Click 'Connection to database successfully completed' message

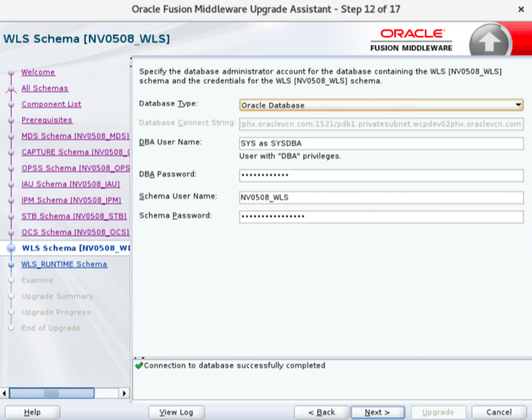coord(235,366)
